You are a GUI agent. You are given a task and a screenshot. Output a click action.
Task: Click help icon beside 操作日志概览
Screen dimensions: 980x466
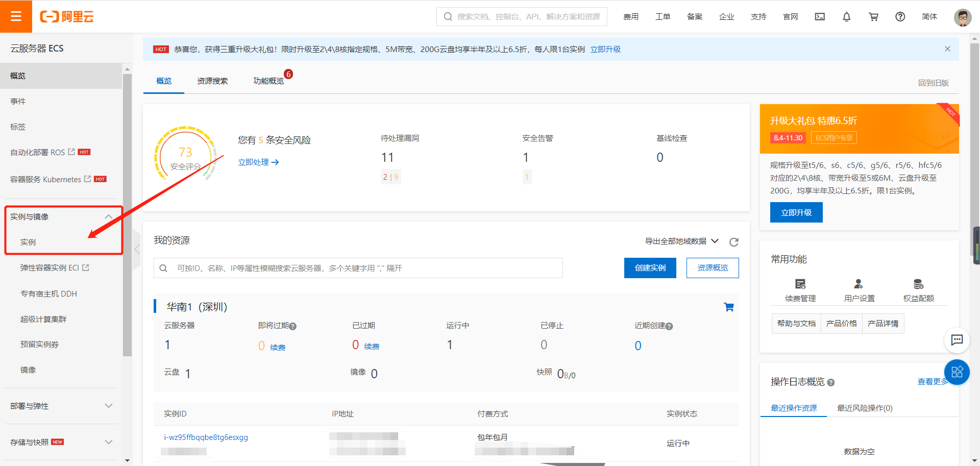pos(831,382)
